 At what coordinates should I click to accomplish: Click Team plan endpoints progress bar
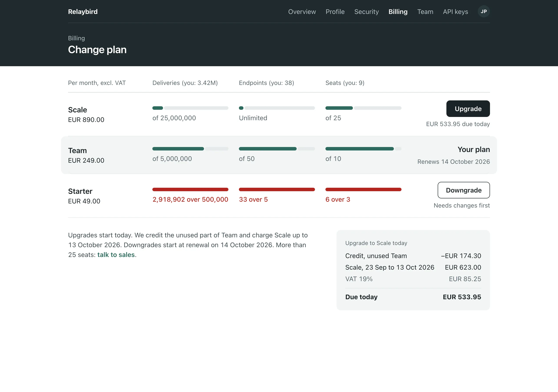[x=277, y=149]
